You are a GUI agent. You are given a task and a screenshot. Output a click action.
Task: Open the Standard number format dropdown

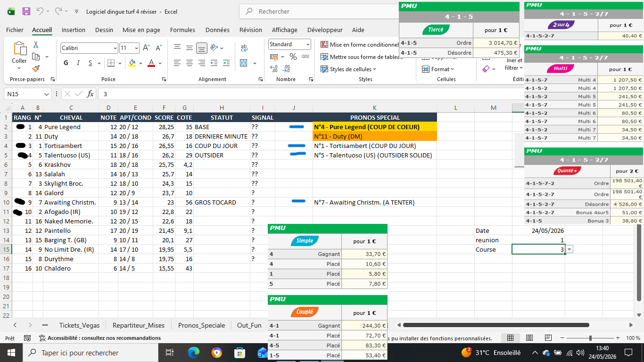pyautogui.click(x=308, y=44)
